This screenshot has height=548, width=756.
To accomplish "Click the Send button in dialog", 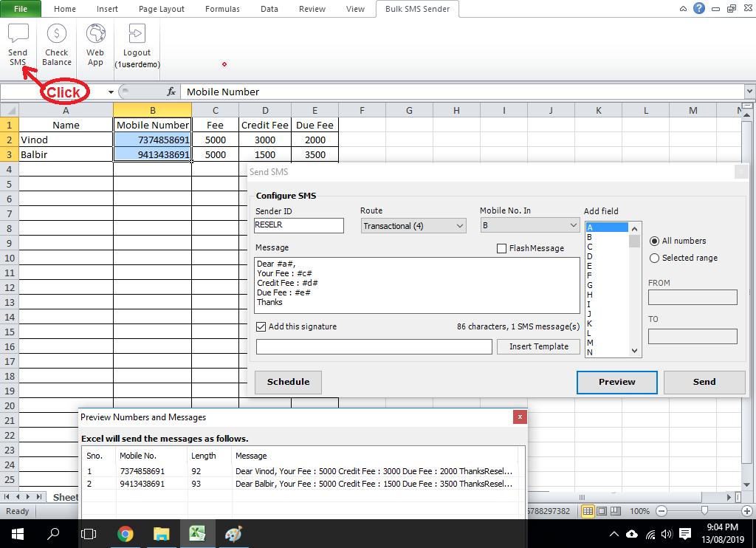I will coord(704,382).
